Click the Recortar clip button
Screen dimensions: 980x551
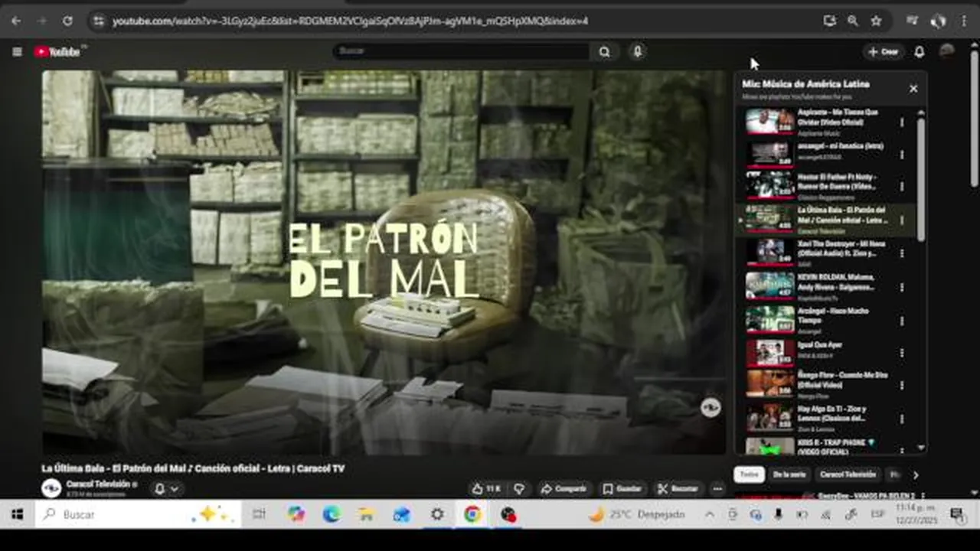[678, 489]
